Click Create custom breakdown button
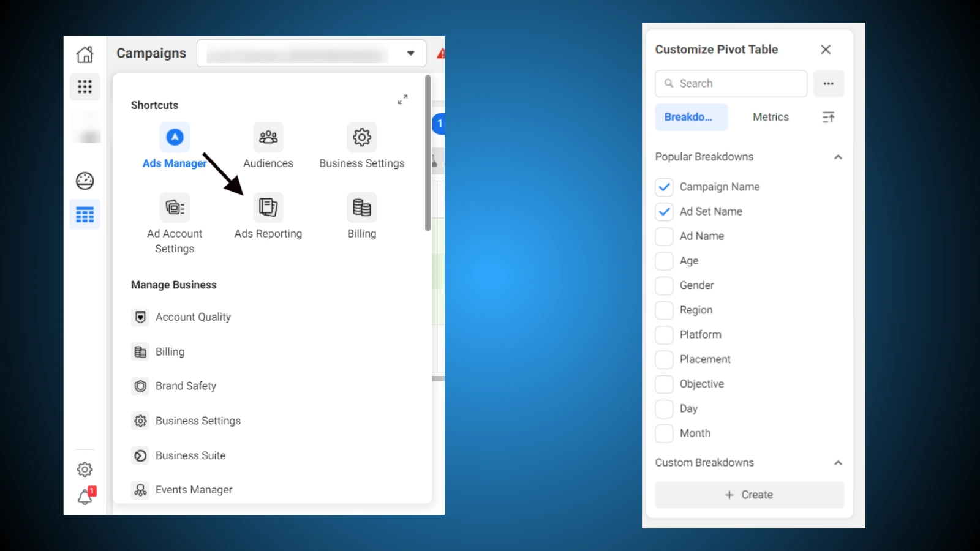Screen dimensions: 980x551 click(750, 495)
